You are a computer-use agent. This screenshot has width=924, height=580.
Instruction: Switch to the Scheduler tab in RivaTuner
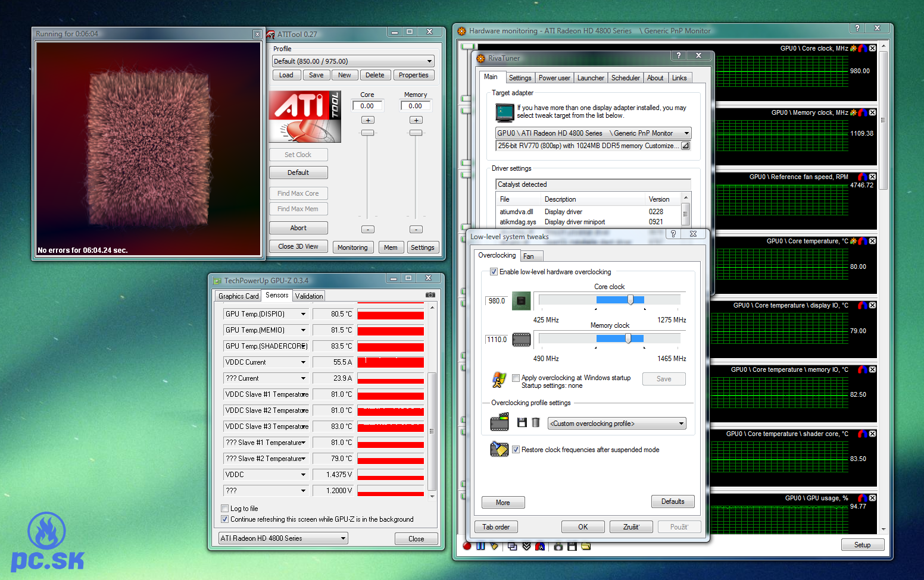pos(626,78)
